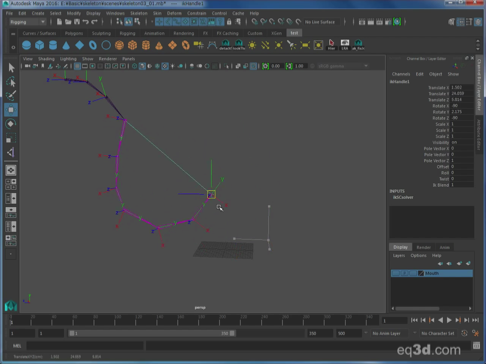Click the Undo arrow icon

click(x=86, y=22)
